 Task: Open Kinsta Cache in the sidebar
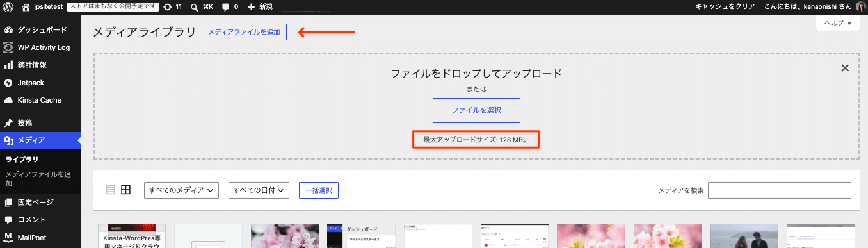(40, 100)
